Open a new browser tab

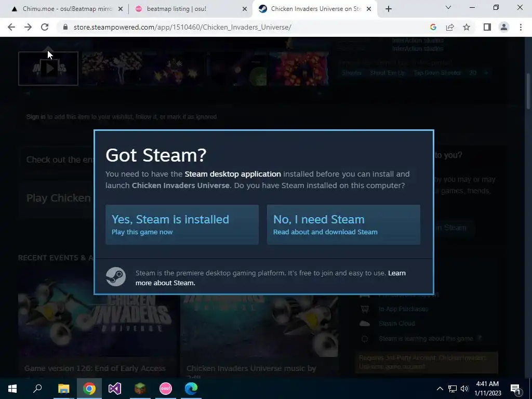pos(389,9)
